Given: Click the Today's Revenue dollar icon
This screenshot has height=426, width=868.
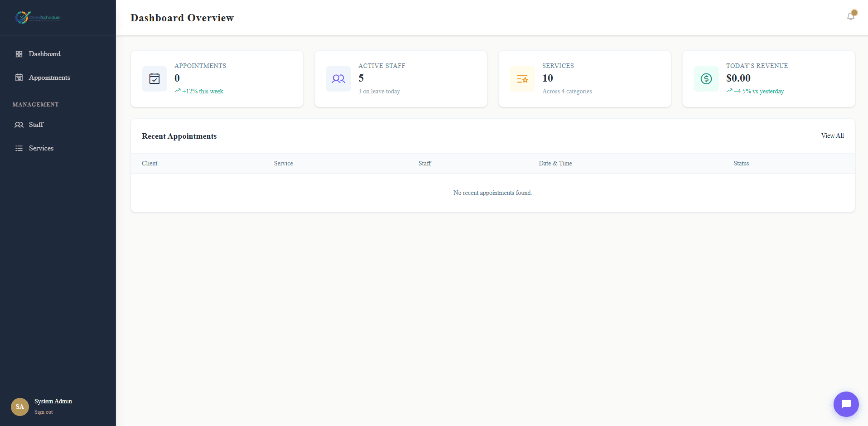Looking at the screenshot, I should [x=706, y=79].
